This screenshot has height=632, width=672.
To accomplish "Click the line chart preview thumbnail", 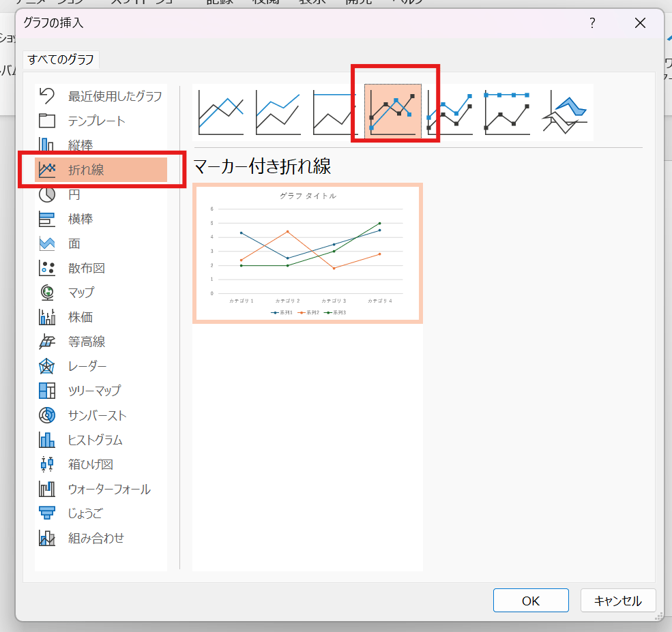I will point(308,253).
